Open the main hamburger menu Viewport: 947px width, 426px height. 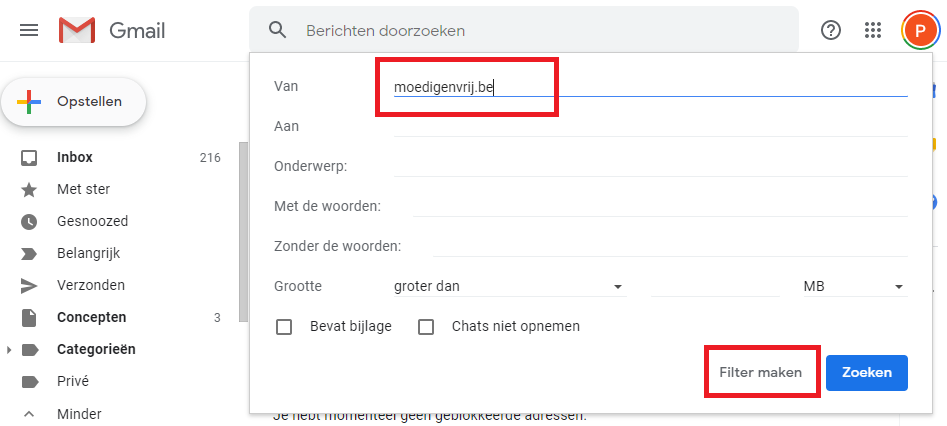29,30
